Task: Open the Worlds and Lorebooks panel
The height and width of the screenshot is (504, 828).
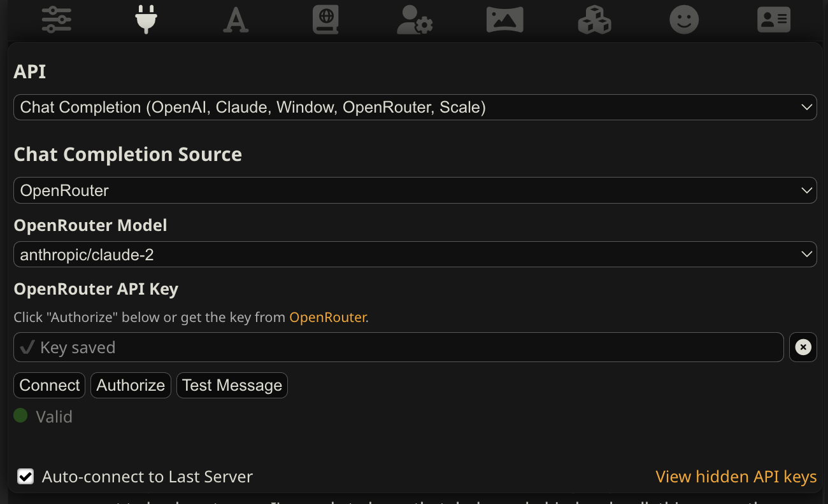Action: pos(325,20)
